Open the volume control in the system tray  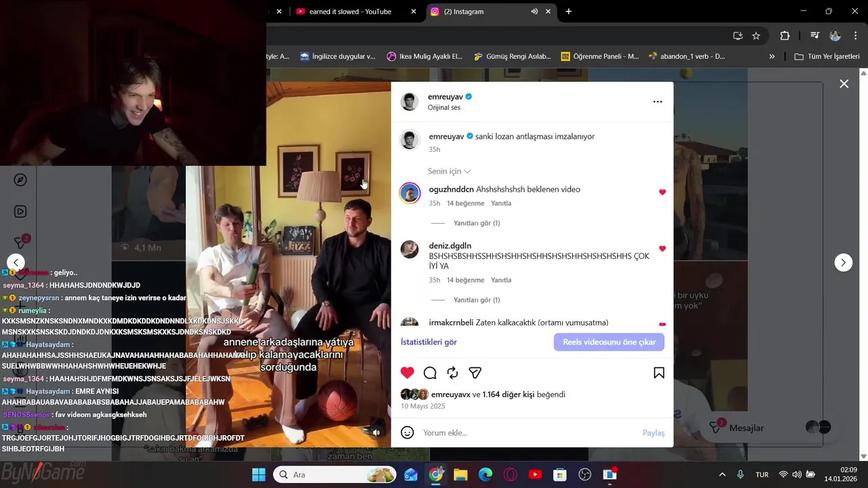(x=797, y=474)
